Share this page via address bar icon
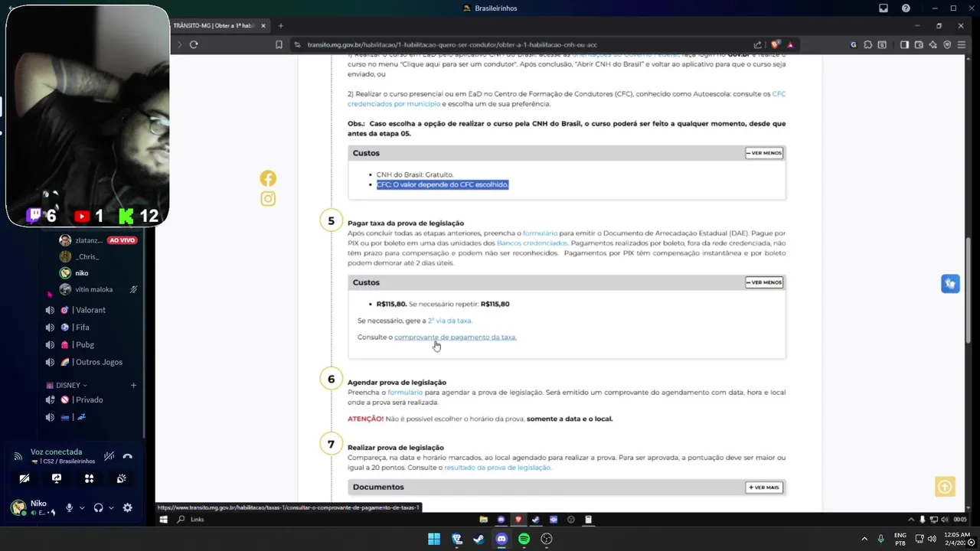This screenshot has width=980, height=551. tap(758, 44)
